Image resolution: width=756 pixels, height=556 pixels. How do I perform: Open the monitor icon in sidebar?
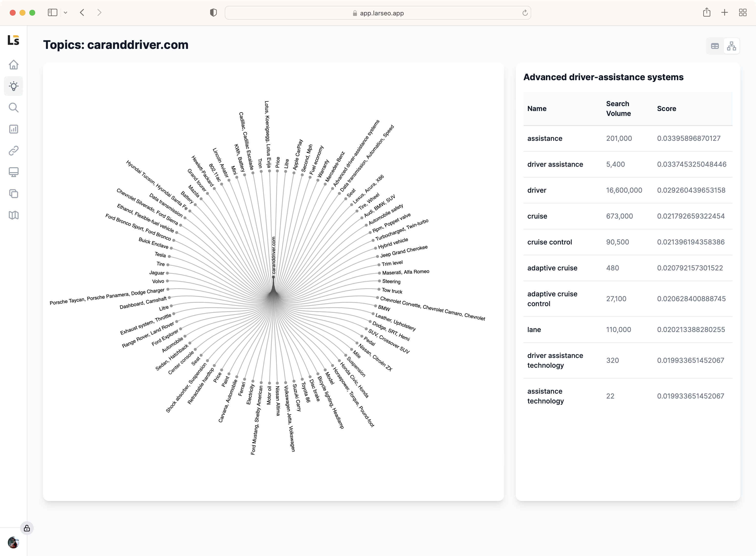13,172
